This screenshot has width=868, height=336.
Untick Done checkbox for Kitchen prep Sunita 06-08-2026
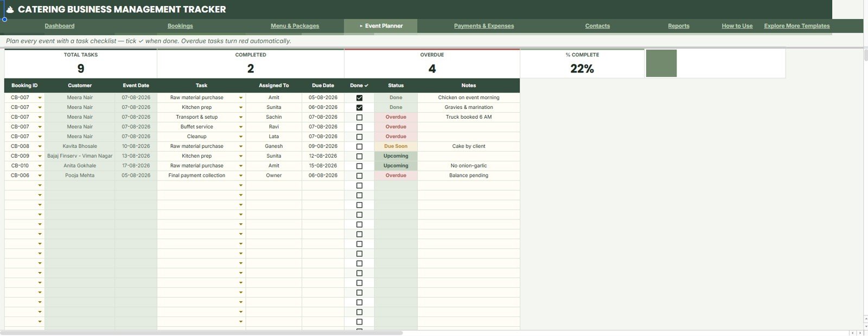click(359, 107)
